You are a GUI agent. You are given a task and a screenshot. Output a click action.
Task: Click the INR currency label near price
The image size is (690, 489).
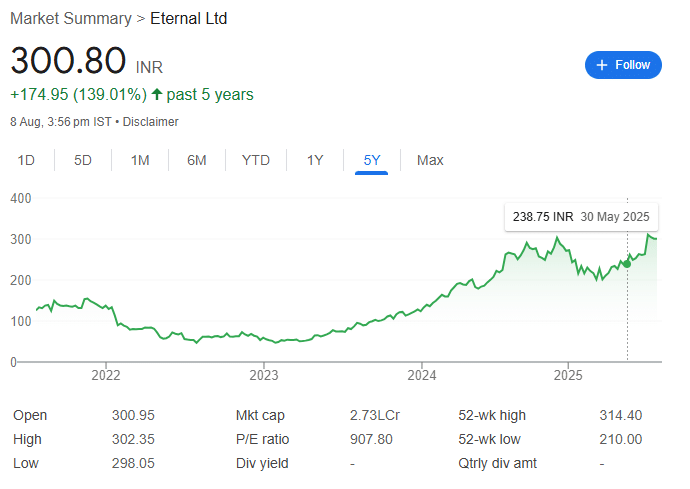[149, 67]
